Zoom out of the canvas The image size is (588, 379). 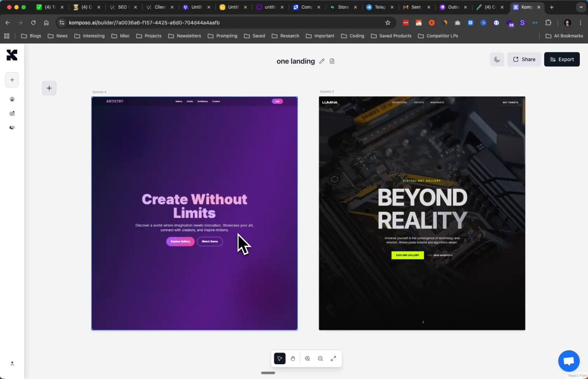coord(320,358)
